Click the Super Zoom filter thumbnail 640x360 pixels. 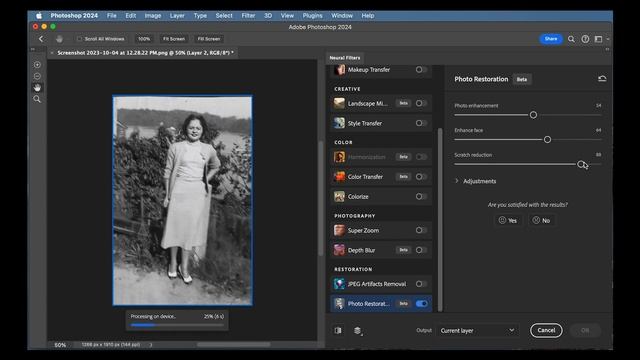click(x=339, y=230)
